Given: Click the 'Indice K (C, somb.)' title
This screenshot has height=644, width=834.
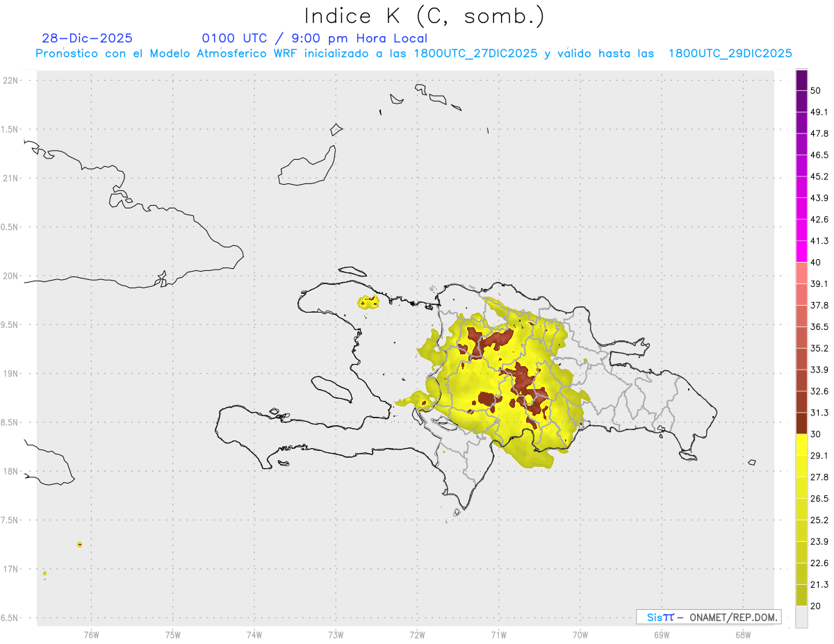Looking at the screenshot, I should [424, 16].
